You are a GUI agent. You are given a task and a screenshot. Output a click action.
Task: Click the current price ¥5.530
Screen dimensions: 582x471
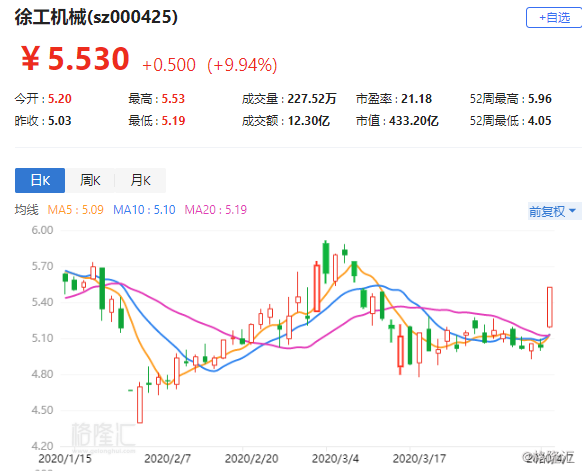(75, 59)
